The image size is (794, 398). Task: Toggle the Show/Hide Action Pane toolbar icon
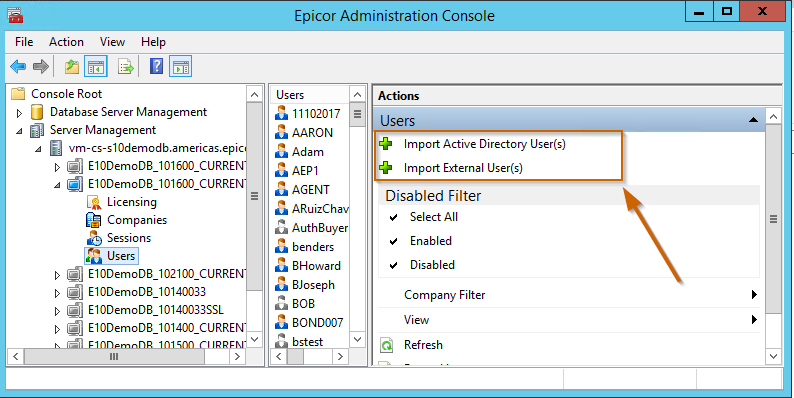(x=180, y=66)
